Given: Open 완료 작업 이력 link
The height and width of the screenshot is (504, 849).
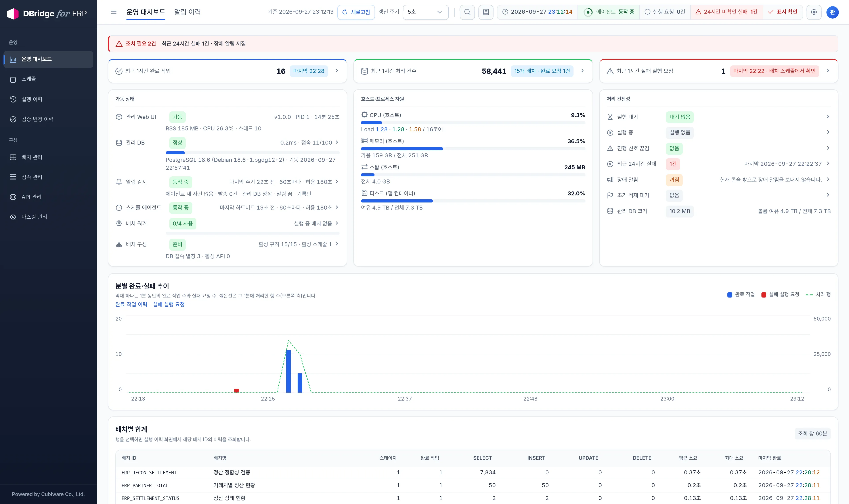Looking at the screenshot, I should [131, 304].
